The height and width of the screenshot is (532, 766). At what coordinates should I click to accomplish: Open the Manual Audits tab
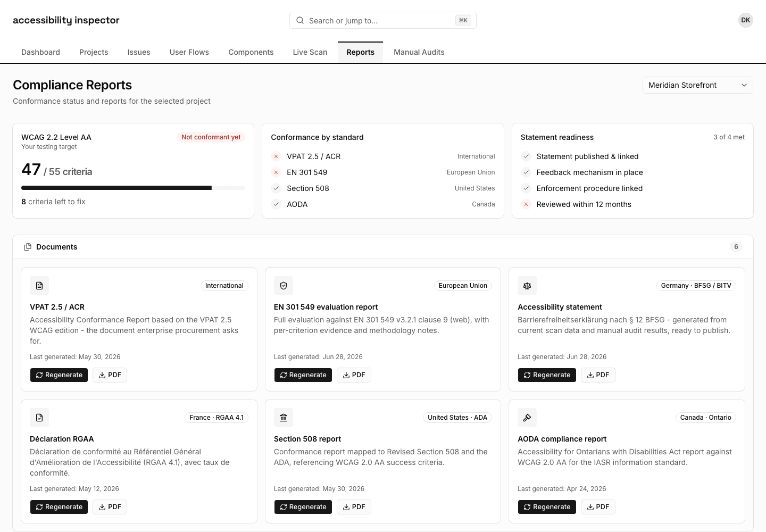pos(419,52)
